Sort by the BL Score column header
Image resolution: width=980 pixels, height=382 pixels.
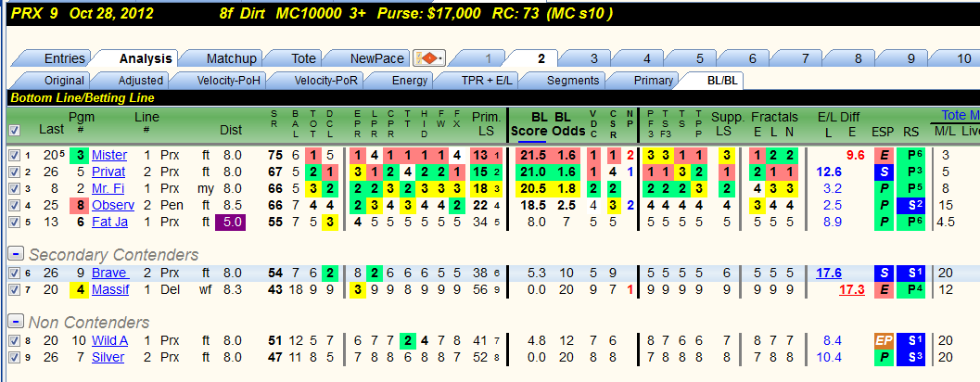531,124
